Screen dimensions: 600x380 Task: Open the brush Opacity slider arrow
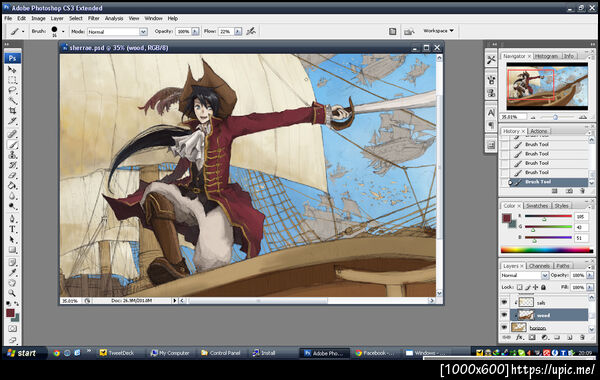coord(195,31)
